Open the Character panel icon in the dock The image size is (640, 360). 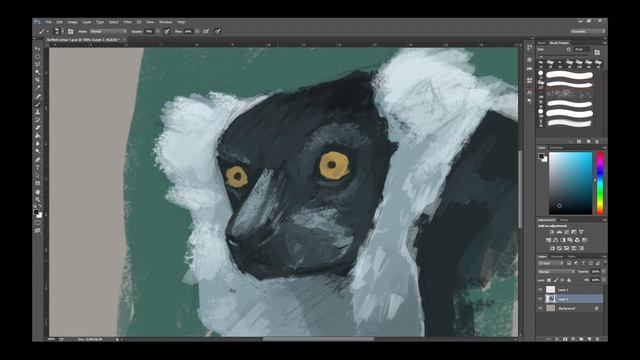point(529,93)
